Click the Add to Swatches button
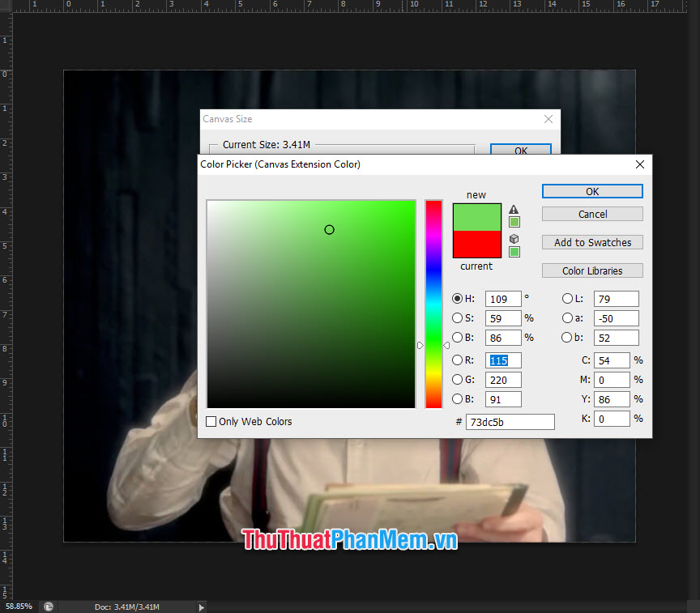This screenshot has height=613, width=700. (x=592, y=242)
